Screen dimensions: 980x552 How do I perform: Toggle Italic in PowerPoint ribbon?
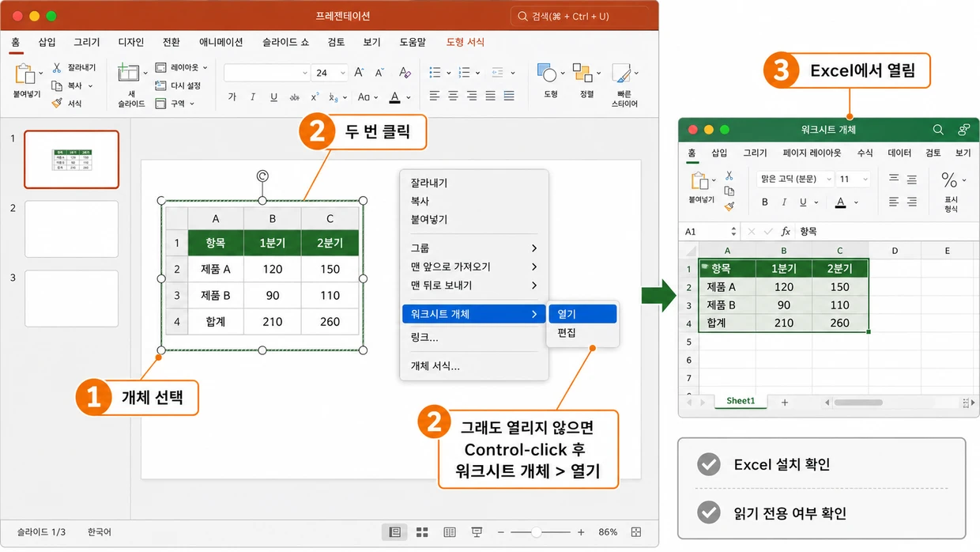tap(253, 97)
